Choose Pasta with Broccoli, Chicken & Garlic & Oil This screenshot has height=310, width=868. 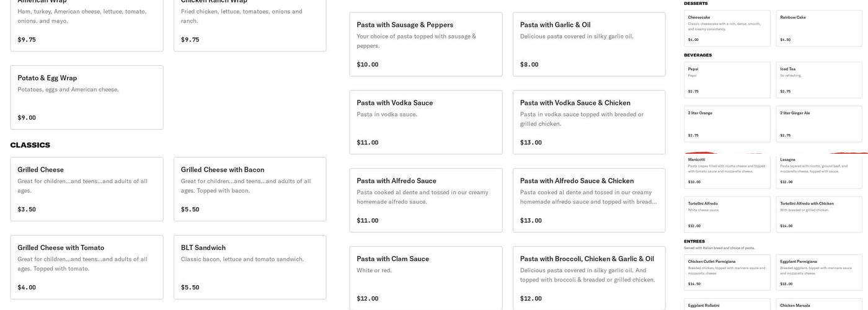click(x=589, y=278)
